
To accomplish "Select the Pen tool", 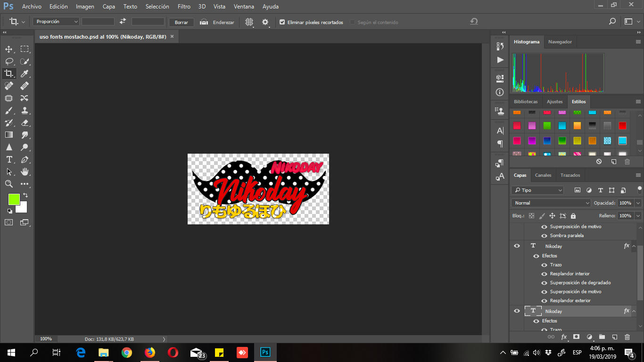I will [x=25, y=159].
